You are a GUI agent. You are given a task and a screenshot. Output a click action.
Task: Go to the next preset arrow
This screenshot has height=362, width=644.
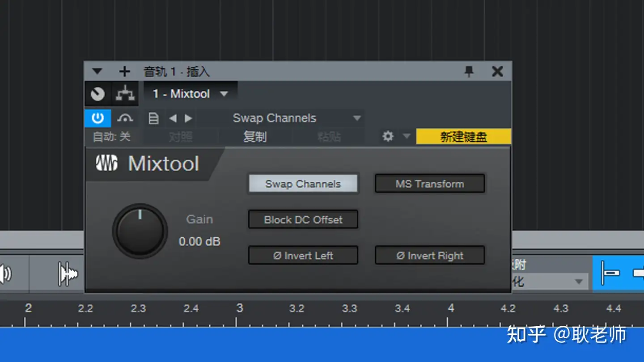point(188,118)
